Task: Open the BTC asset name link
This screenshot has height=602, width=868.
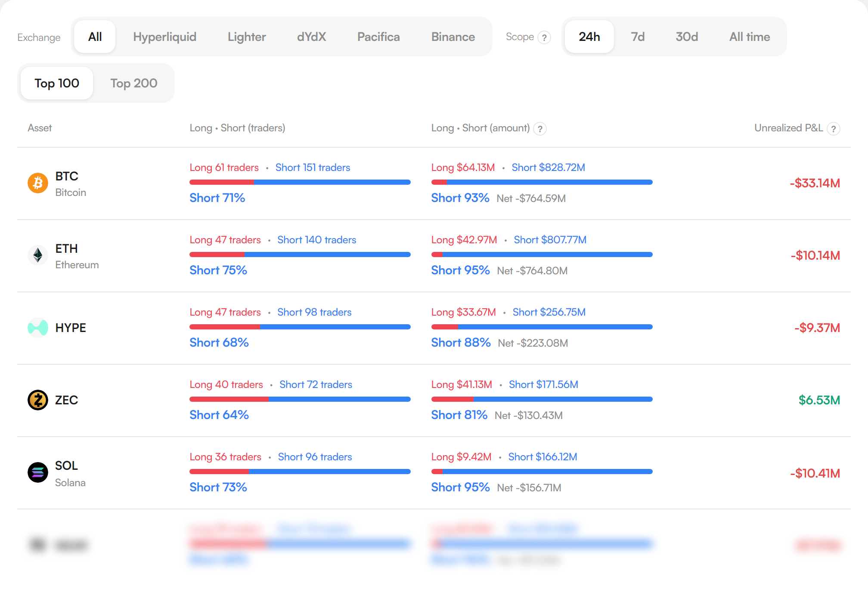Action: point(67,176)
